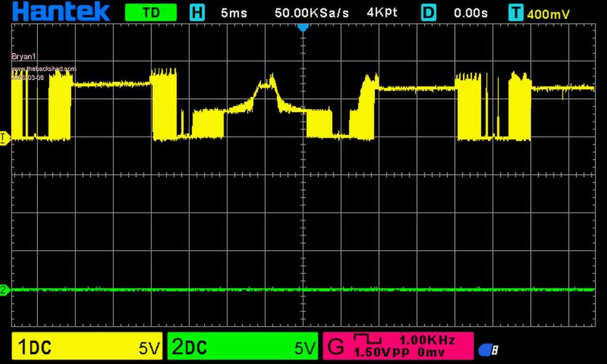Toggle the green TD trigger status indicator
This screenshot has height=364, width=607.
click(x=151, y=12)
